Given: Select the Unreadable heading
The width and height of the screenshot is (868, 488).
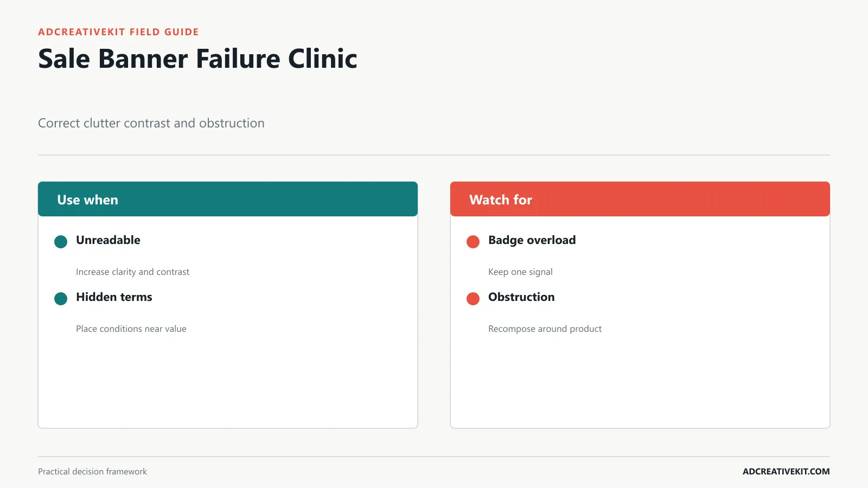Looking at the screenshot, I should pos(108,240).
